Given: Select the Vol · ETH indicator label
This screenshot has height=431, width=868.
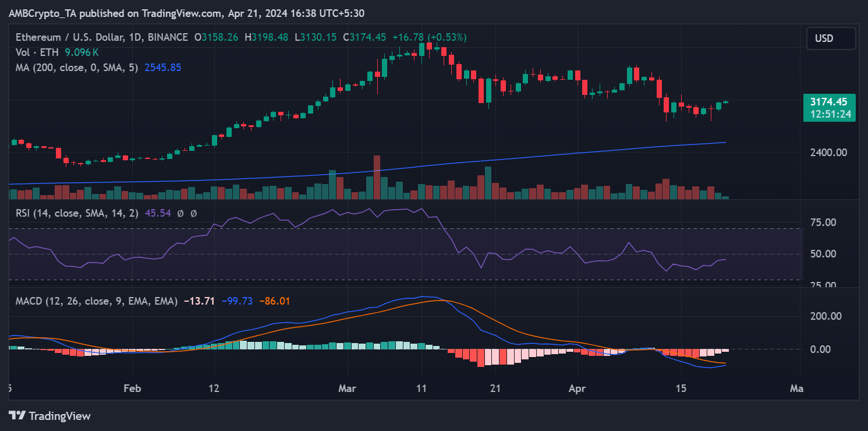Looking at the screenshot, I should coord(38,52).
